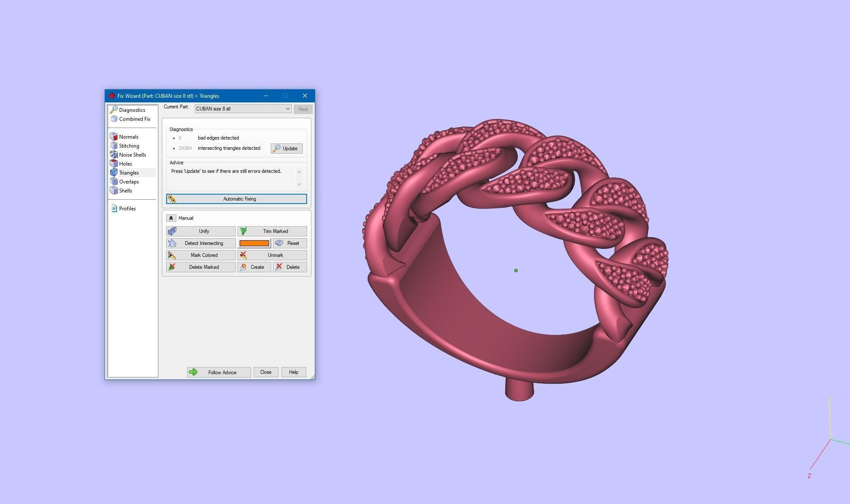Click the Next button
Screen dimensions: 850x504
point(303,109)
